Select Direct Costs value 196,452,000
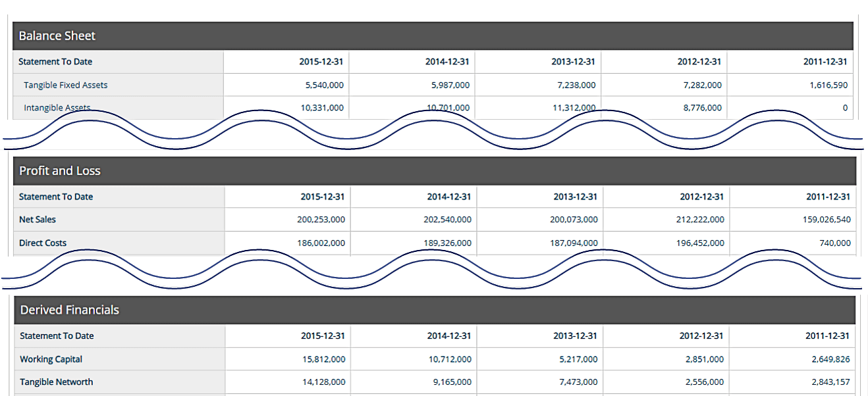This screenshot has height=396, width=868. (x=700, y=243)
